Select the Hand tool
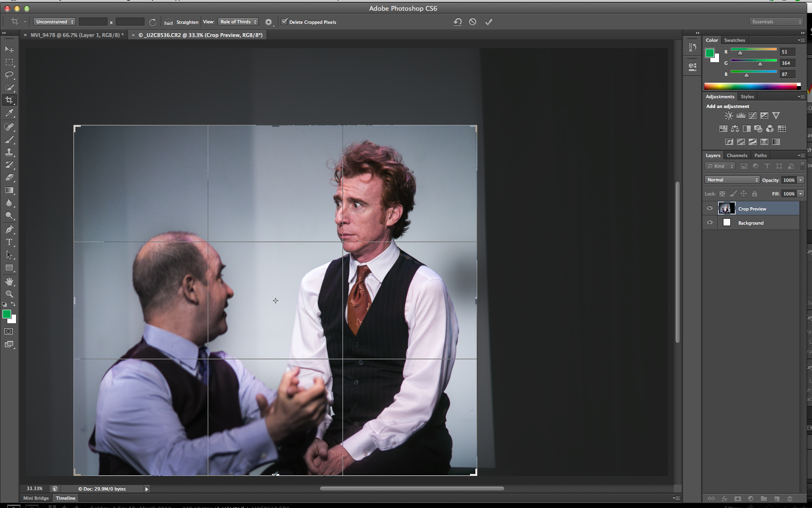 (9, 281)
